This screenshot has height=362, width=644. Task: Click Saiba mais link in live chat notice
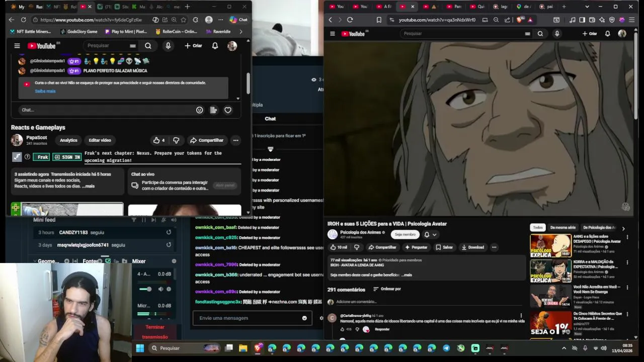tap(45, 91)
